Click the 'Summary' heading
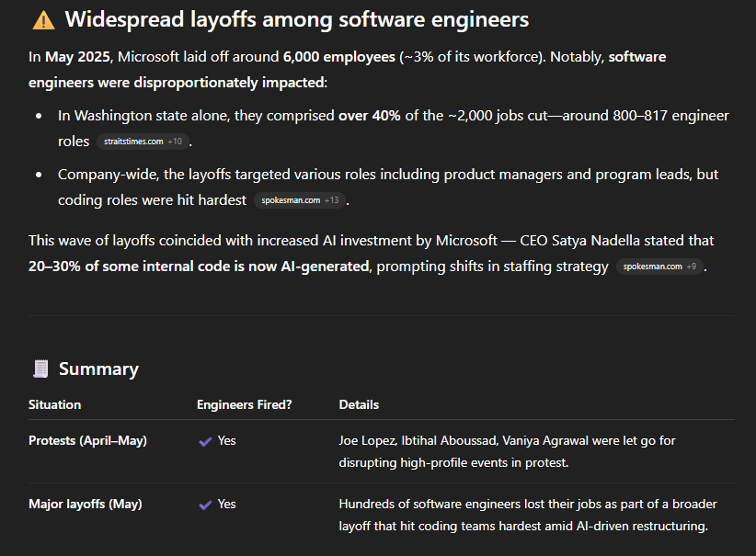This screenshot has height=556, width=756. (98, 369)
